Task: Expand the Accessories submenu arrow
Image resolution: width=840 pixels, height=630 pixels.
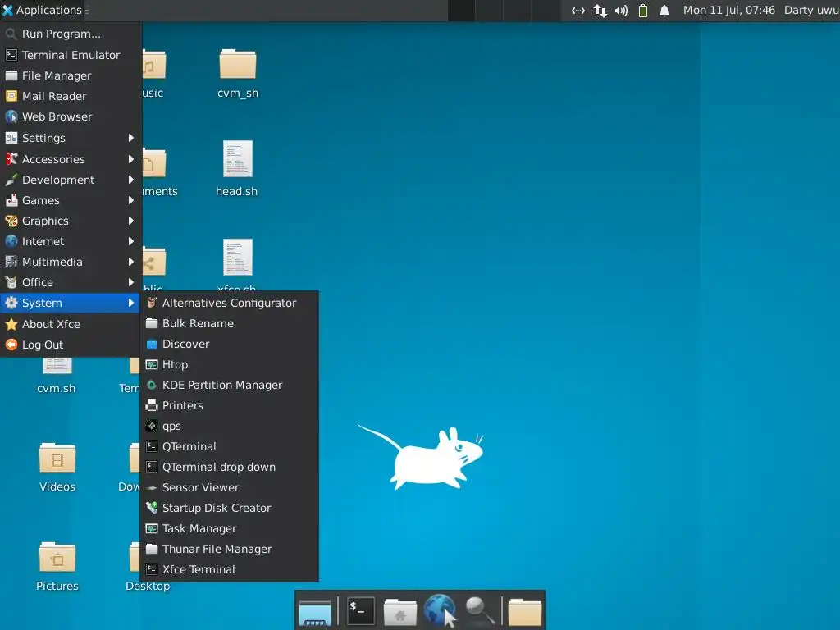Action: click(x=130, y=159)
